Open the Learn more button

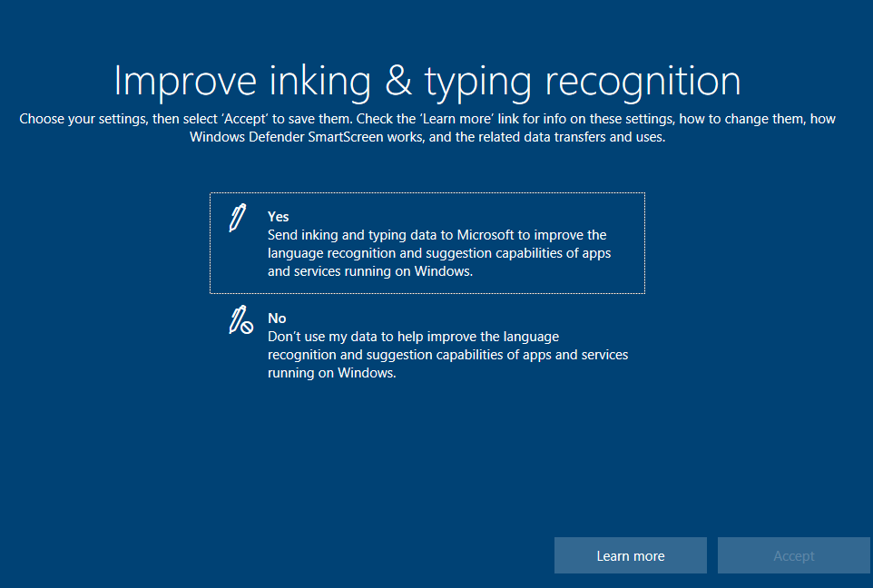(630, 555)
